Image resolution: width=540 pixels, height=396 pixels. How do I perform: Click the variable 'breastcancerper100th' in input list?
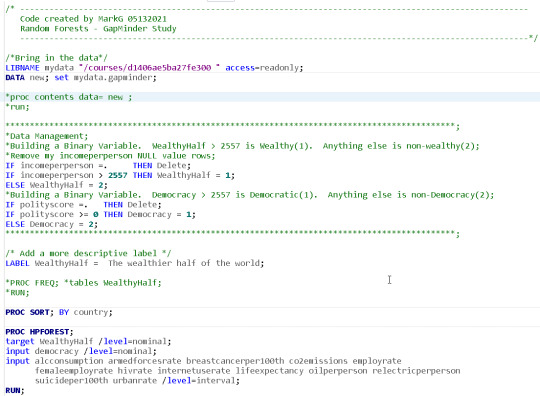coord(235,361)
